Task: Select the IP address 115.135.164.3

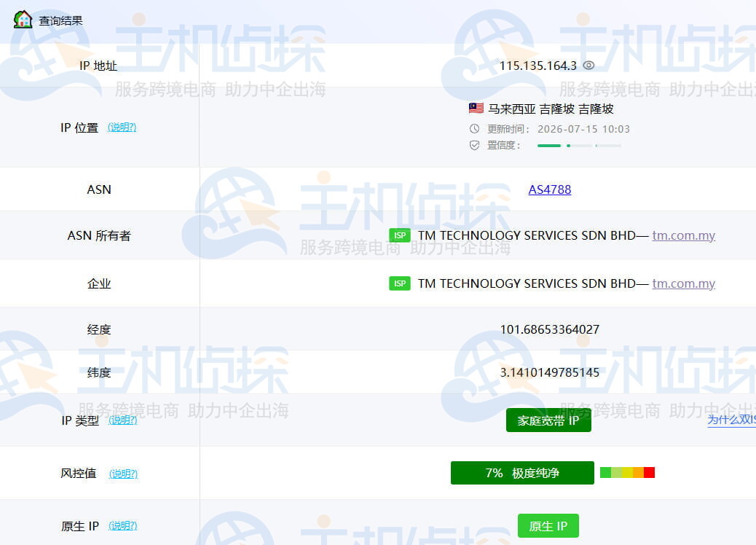Action: click(538, 66)
